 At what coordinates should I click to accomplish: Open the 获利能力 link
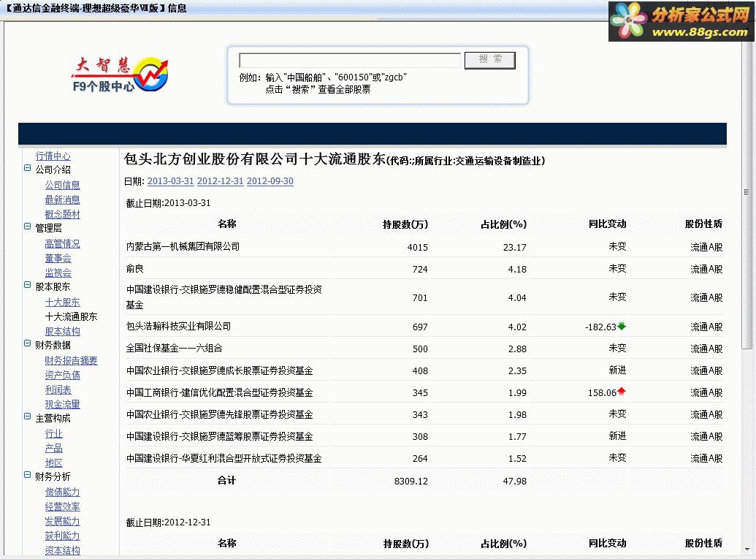click(x=62, y=536)
